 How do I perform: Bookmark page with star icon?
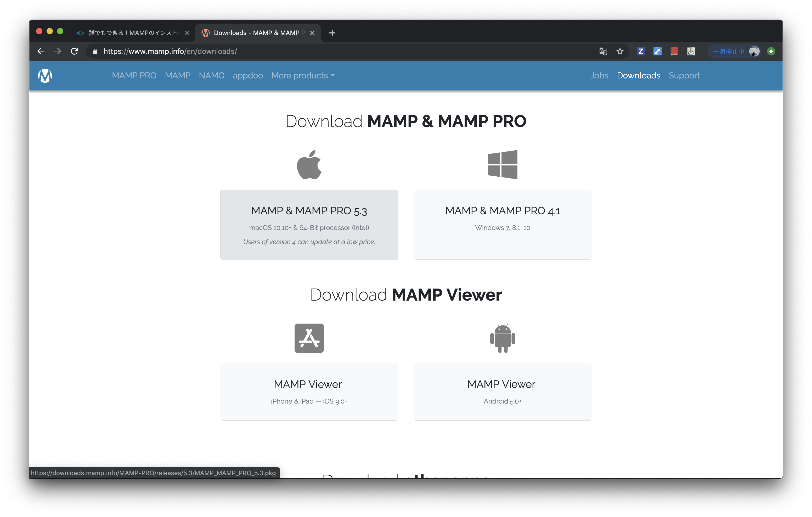click(x=620, y=51)
